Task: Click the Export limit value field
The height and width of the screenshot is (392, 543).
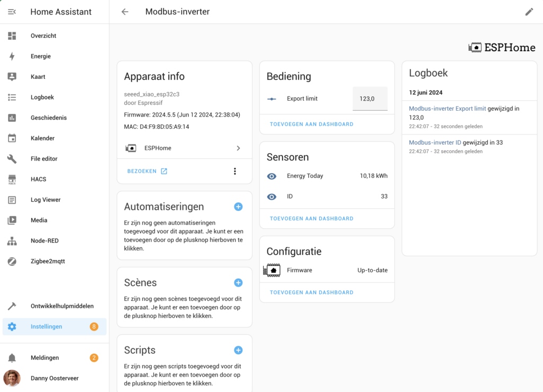Action: [x=370, y=99]
